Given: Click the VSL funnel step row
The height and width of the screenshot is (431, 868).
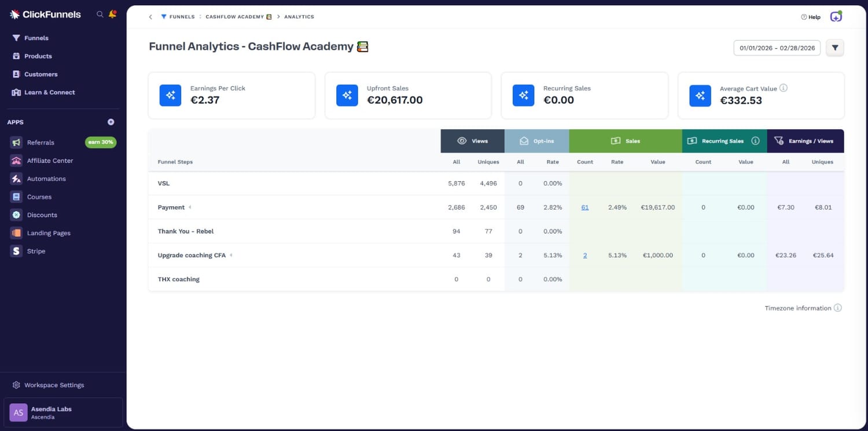Looking at the screenshot, I should [x=496, y=183].
